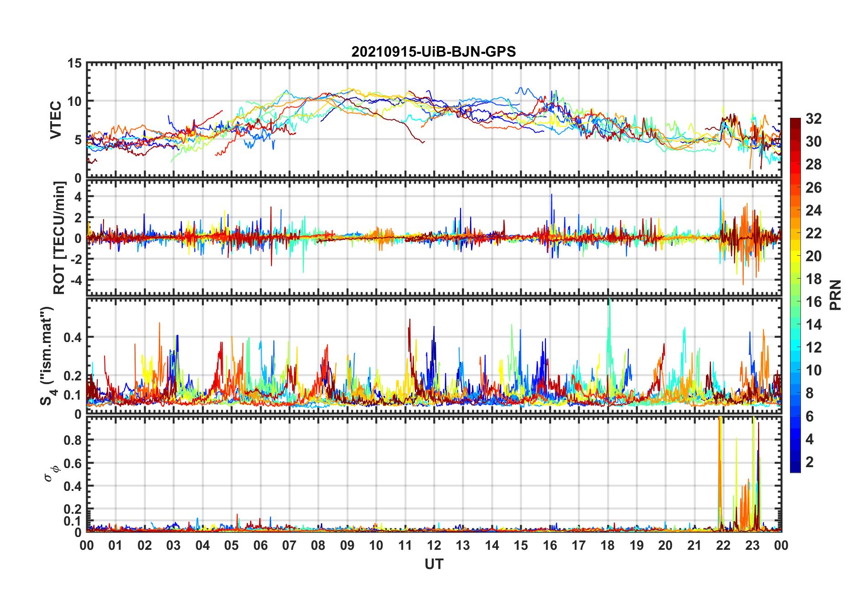The image size is (868, 590).
Task: Click the PRN colorbar label
Action: [x=835, y=295]
